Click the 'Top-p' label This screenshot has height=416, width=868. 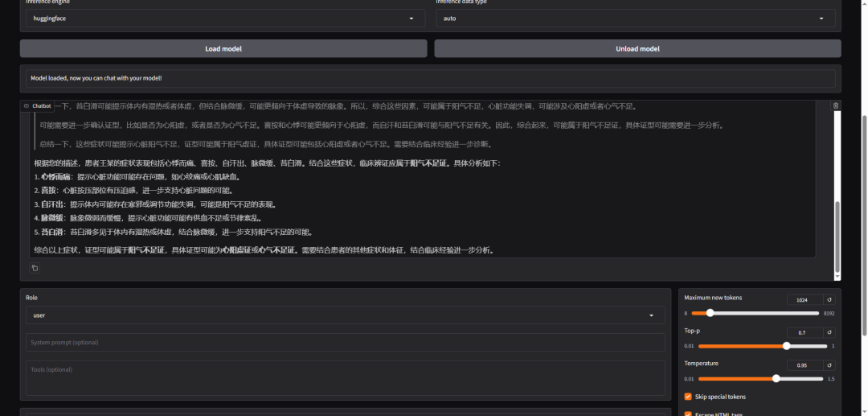tap(692, 331)
